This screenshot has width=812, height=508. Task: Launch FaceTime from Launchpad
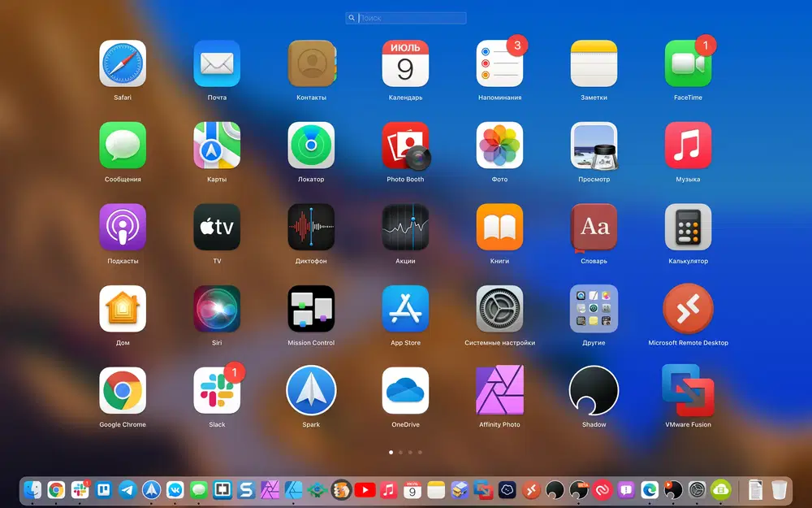coord(689,63)
